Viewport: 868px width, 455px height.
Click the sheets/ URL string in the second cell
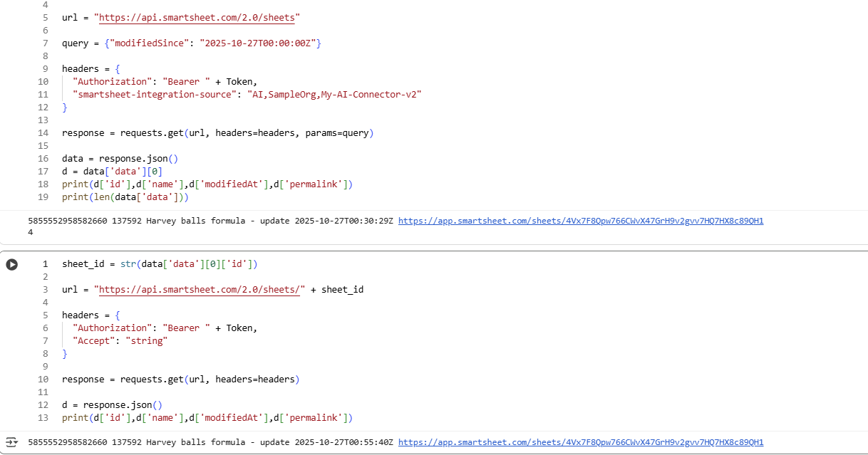(x=200, y=290)
